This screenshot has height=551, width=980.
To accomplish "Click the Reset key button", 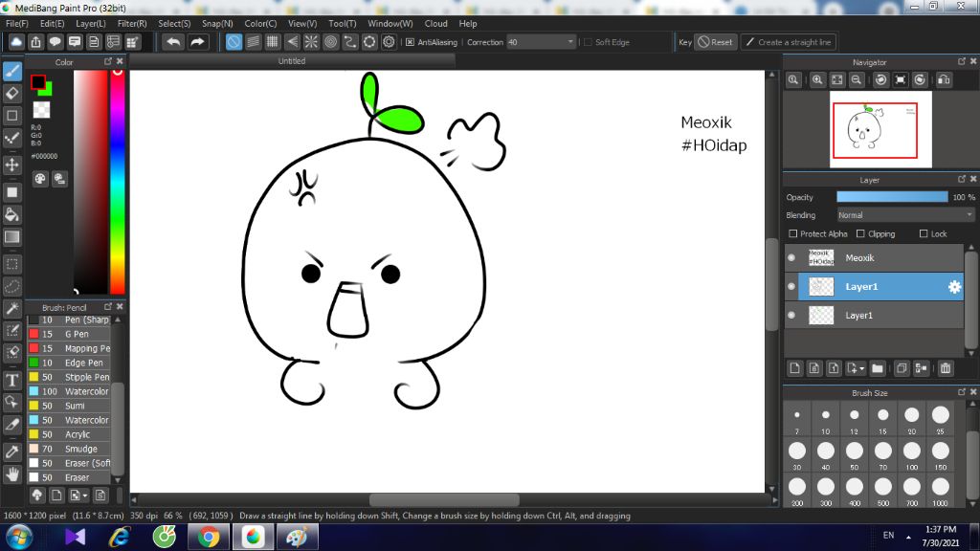I will pyautogui.click(x=716, y=42).
